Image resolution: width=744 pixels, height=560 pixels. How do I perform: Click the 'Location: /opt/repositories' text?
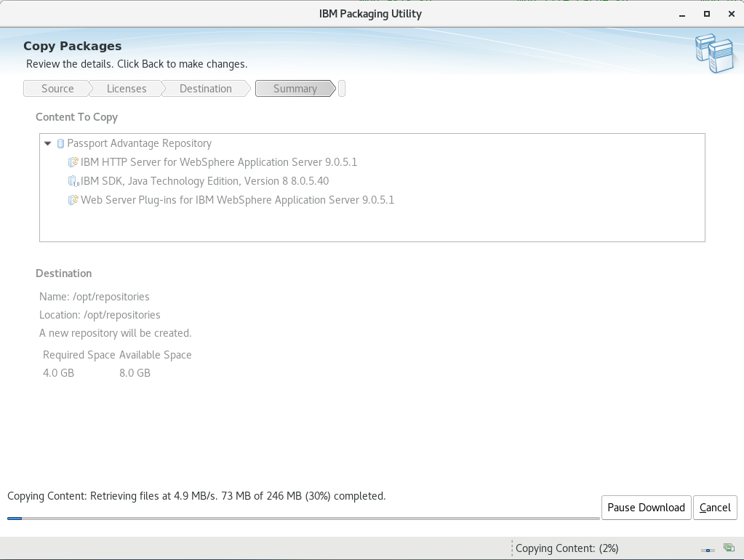[x=100, y=315]
